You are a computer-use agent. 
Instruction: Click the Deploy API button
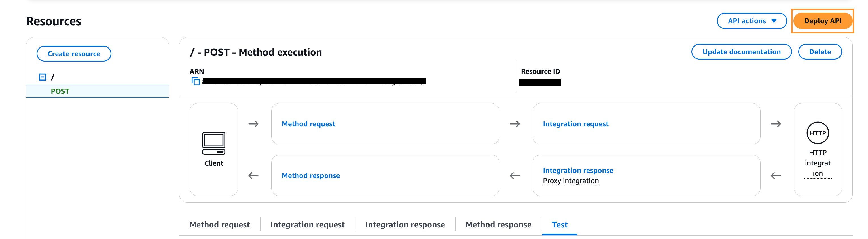tap(822, 21)
